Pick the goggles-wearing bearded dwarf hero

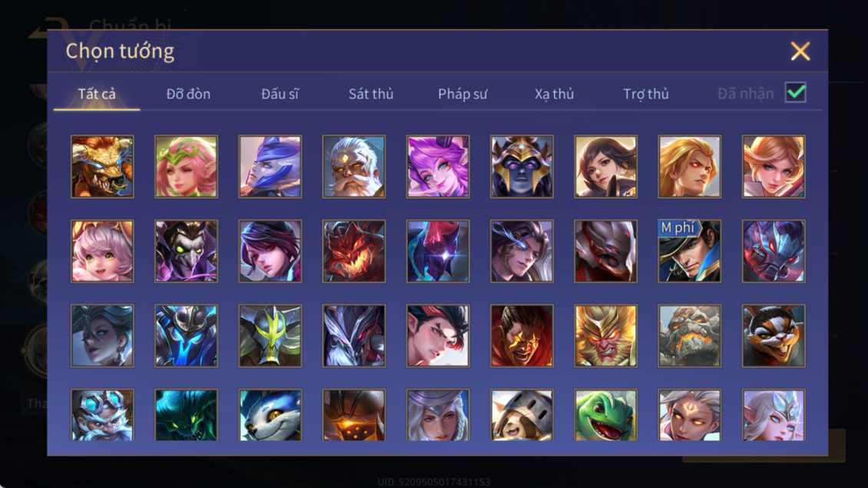coord(102,415)
